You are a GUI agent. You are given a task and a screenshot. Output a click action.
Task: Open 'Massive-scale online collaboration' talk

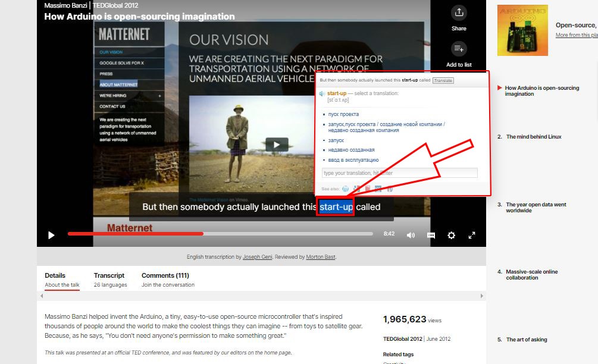tap(531, 274)
